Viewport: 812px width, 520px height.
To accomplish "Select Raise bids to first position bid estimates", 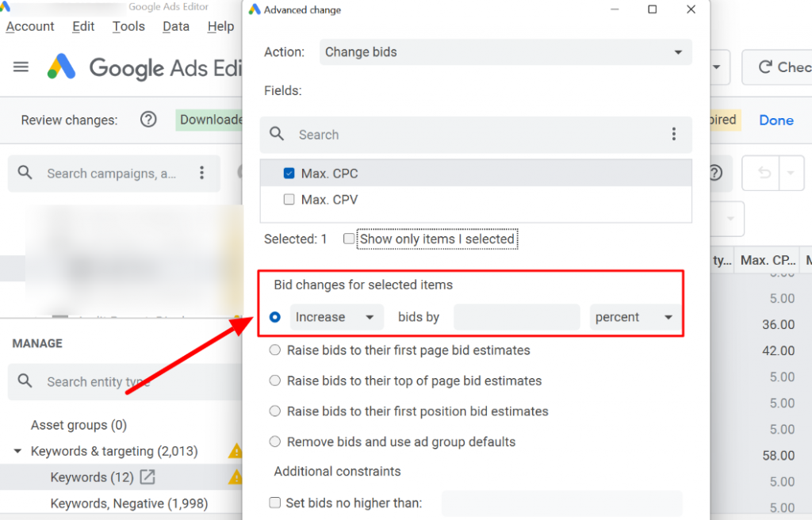I will tap(275, 411).
